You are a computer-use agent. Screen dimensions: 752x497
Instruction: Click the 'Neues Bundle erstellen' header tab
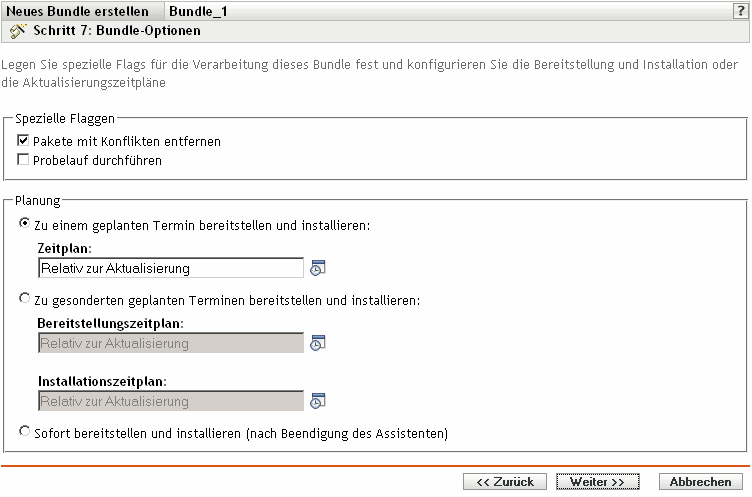click(78, 11)
